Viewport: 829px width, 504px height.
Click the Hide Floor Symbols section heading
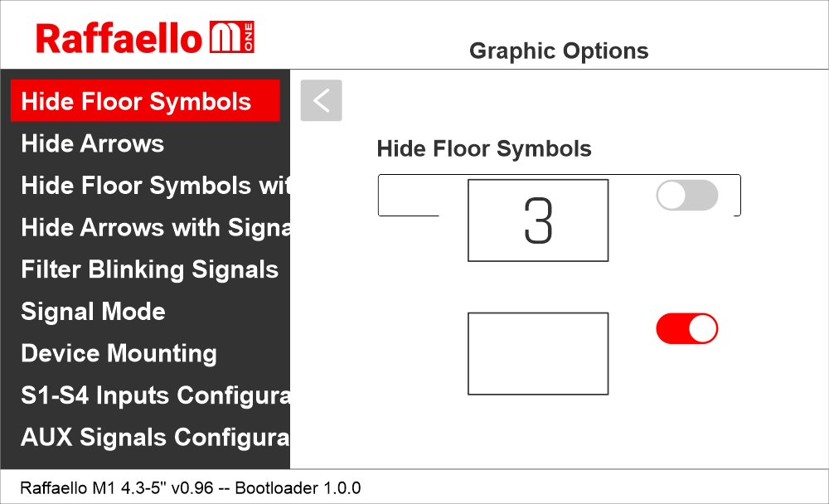(x=484, y=149)
